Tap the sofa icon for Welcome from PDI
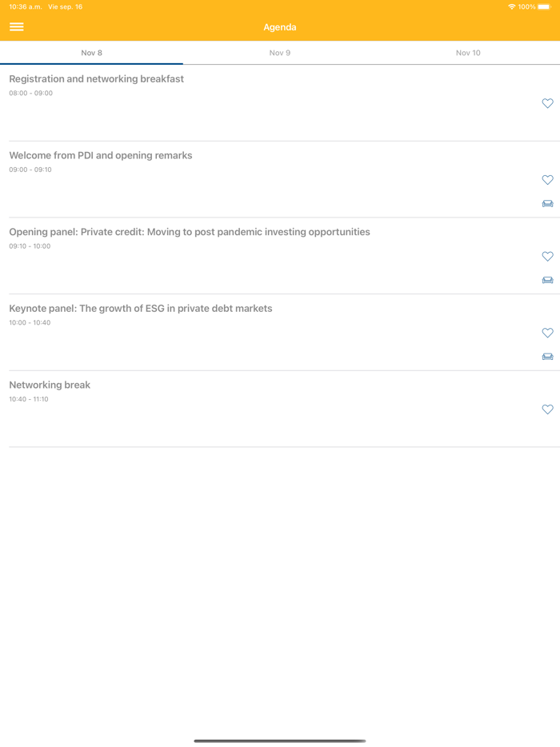Screen dimensions: 560x747 point(547,204)
